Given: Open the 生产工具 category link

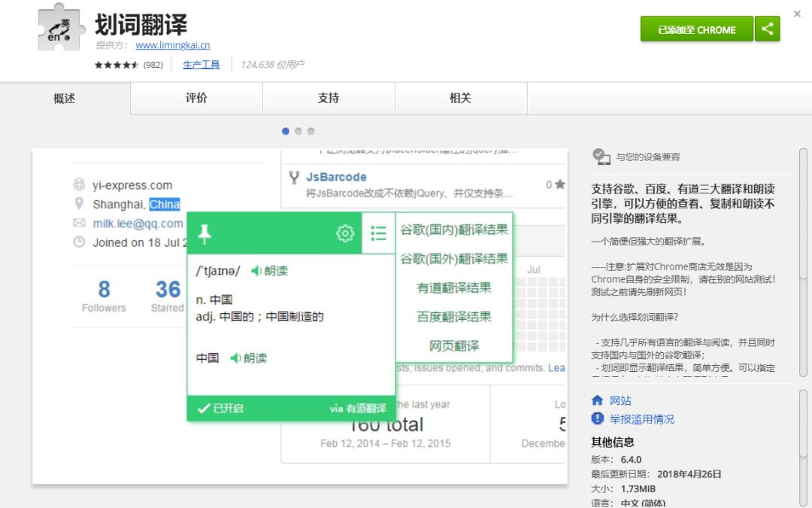Looking at the screenshot, I should click(201, 64).
